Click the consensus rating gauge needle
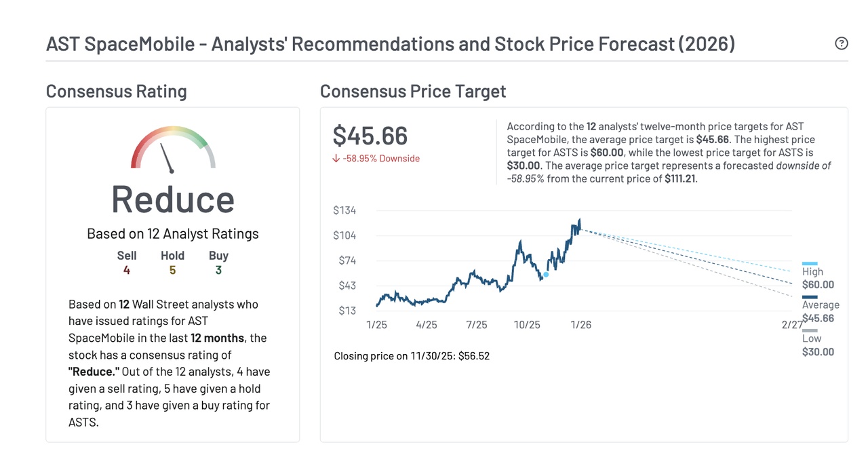Viewport: 868px width, 451px height. click(167, 157)
